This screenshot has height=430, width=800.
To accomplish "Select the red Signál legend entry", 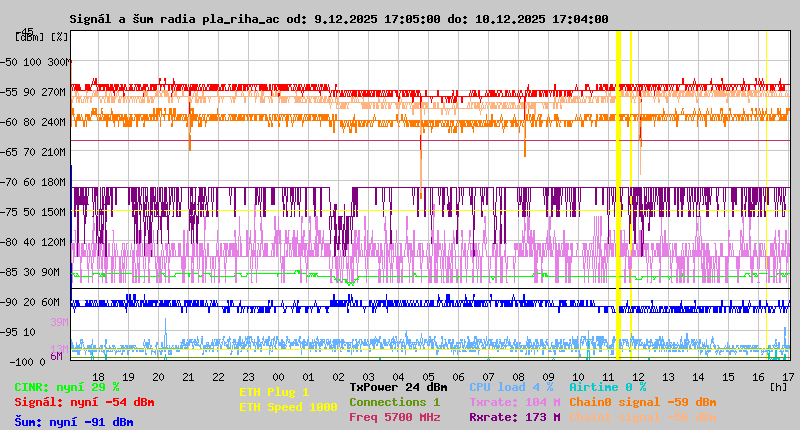I will click(84, 402).
